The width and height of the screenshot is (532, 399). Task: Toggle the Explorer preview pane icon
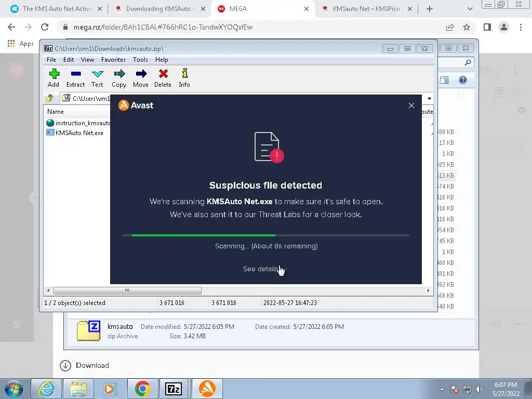tap(444, 80)
